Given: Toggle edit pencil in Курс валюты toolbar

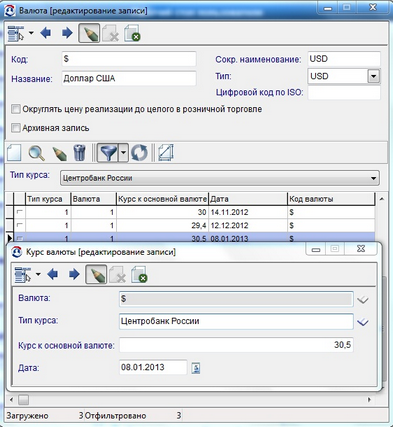Looking at the screenshot, I should click(96, 274).
